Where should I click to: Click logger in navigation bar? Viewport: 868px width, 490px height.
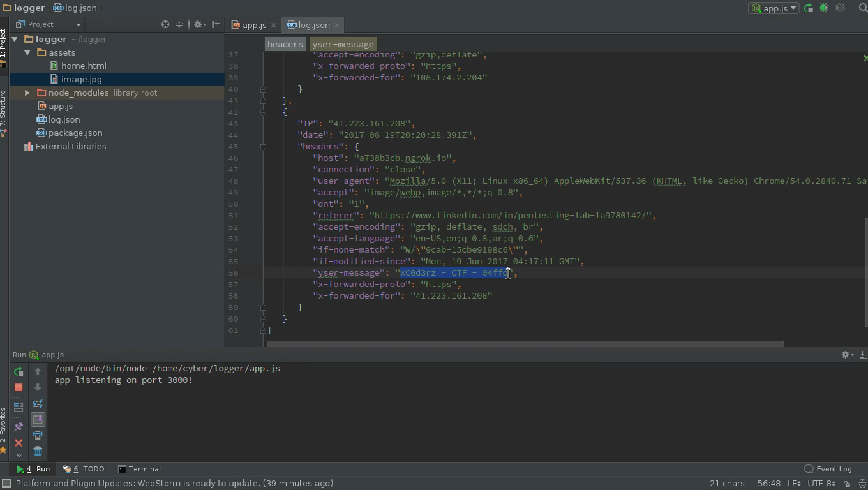coord(29,8)
